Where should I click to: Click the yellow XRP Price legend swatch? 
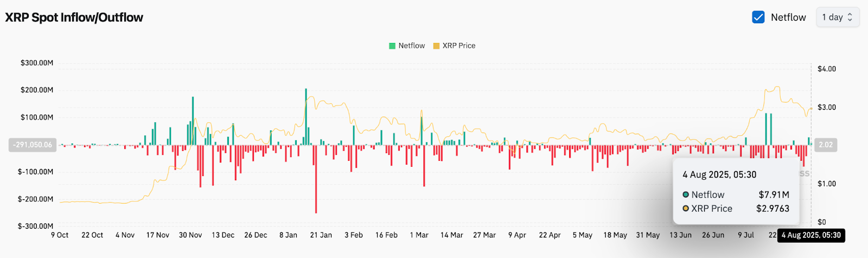pyautogui.click(x=436, y=46)
